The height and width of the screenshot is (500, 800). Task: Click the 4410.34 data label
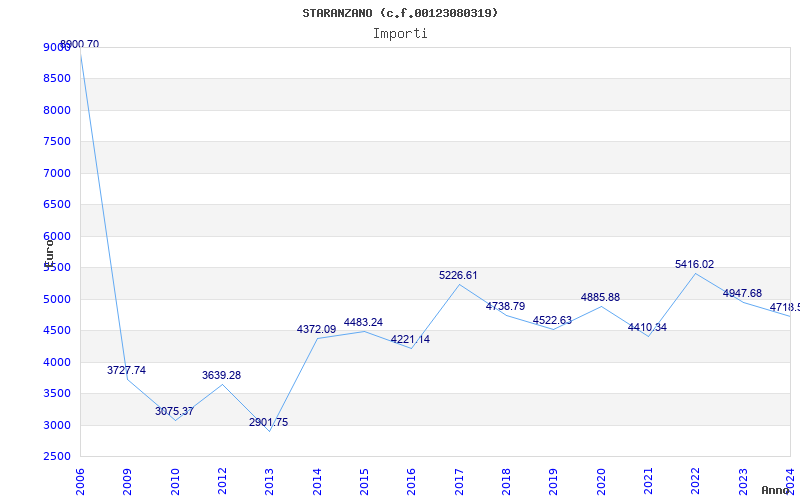click(x=647, y=328)
